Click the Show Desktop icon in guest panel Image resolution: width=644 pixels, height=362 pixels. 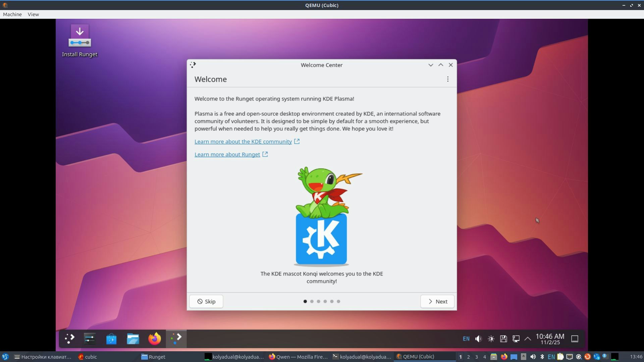575,339
